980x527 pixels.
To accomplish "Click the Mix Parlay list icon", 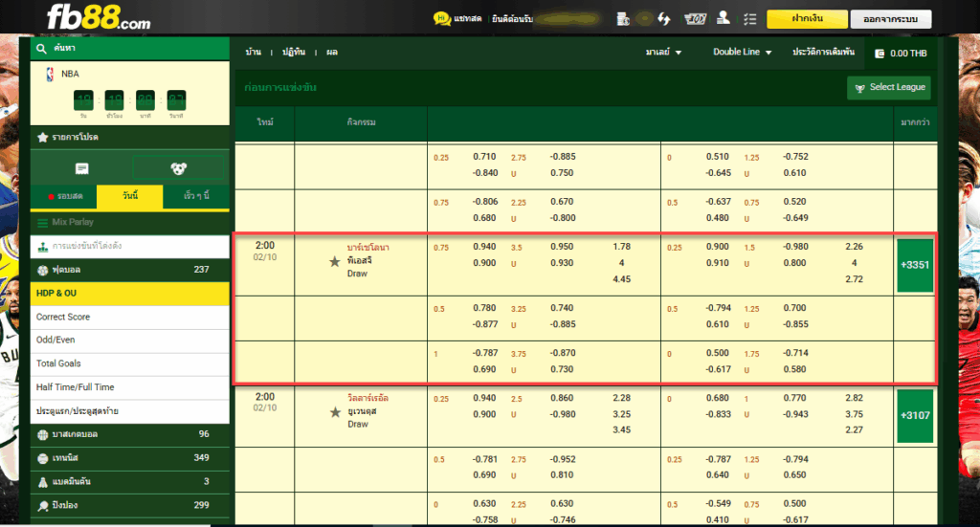I will click(42, 222).
